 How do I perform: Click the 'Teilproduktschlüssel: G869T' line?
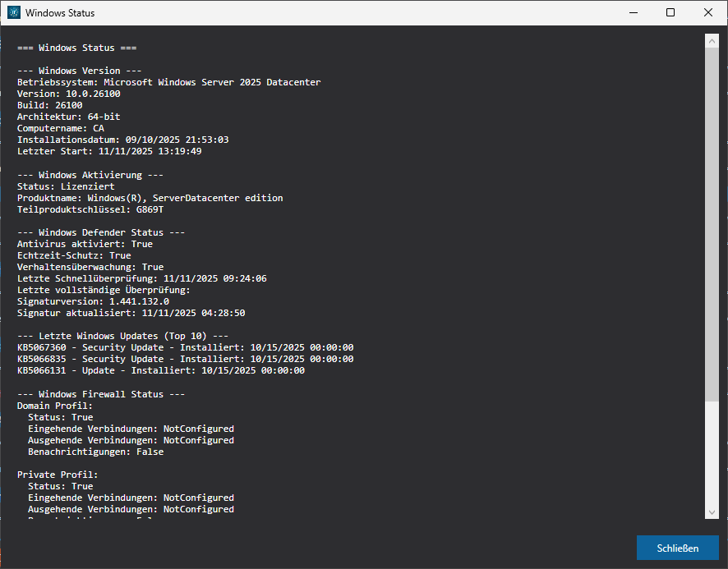tap(90, 209)
